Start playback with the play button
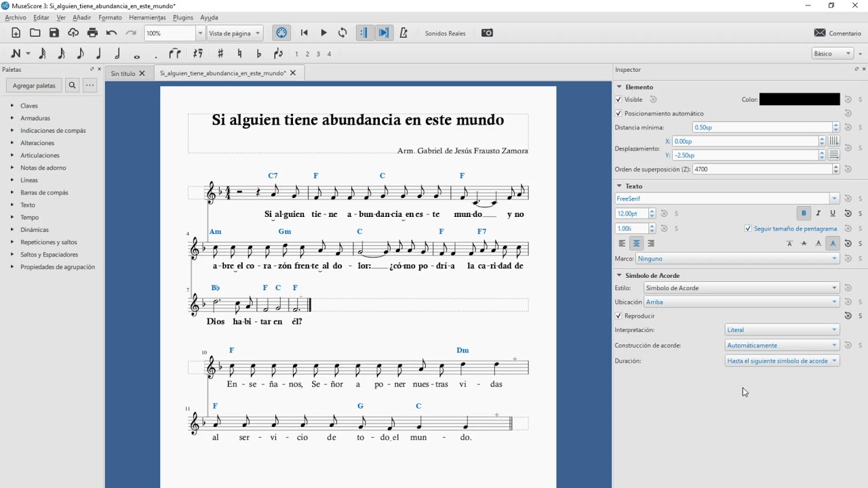The height and width of the screenshot is (488, 868). pyautogui.click(x=323, y=33)
